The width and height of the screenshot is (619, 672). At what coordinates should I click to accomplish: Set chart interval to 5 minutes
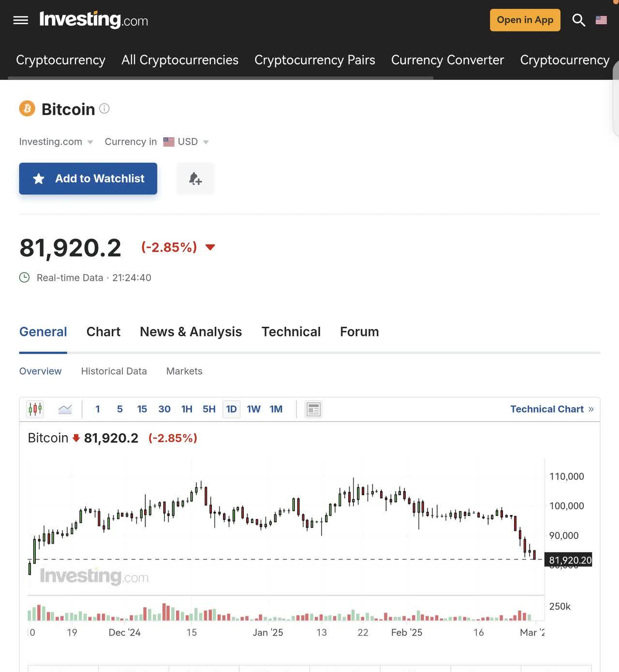click(x=120, y=409)
